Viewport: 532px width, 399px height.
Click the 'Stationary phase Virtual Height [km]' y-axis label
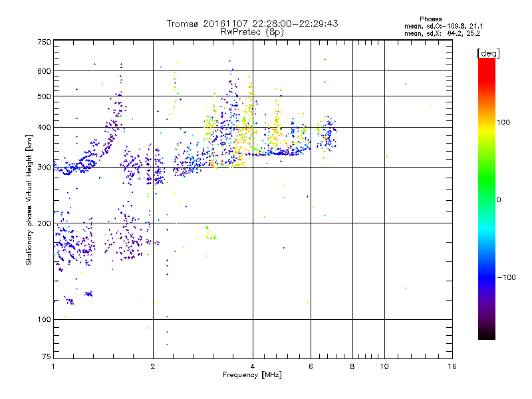point(29,200)
